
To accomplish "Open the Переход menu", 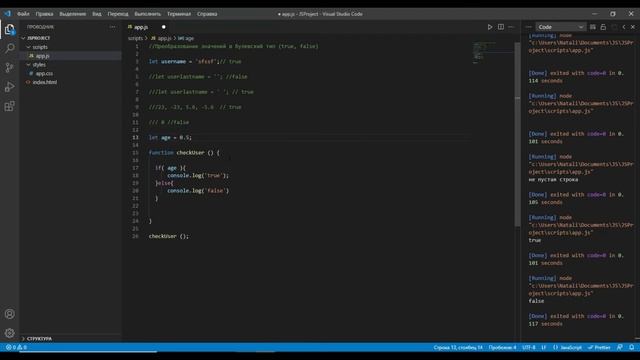I will pyautogui.click(x=118, y=14).
